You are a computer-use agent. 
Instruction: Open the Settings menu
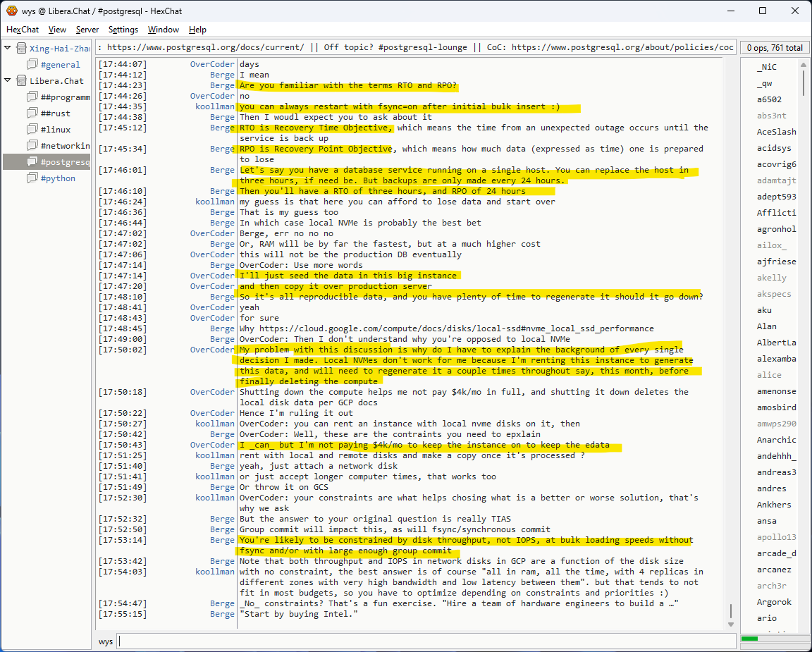(123, 30)
